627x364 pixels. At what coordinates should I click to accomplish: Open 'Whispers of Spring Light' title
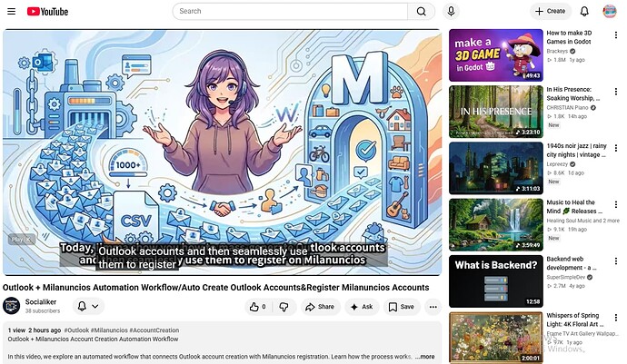(x=575, y=320)
